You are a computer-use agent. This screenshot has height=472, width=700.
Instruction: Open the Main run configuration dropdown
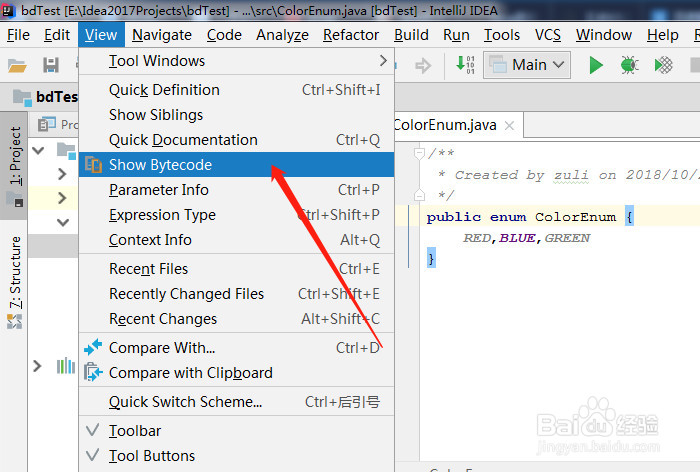(527, 65)
